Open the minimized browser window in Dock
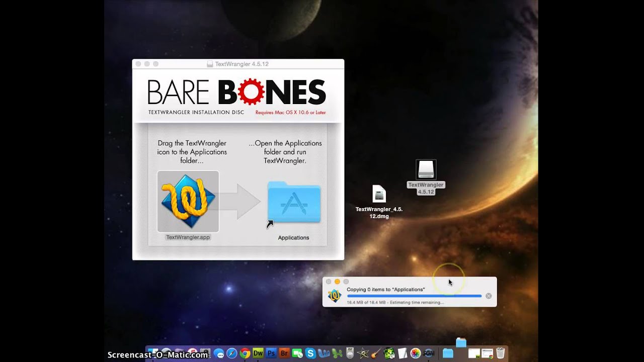This screenshot has height=362, width=644. coord(487,353)
